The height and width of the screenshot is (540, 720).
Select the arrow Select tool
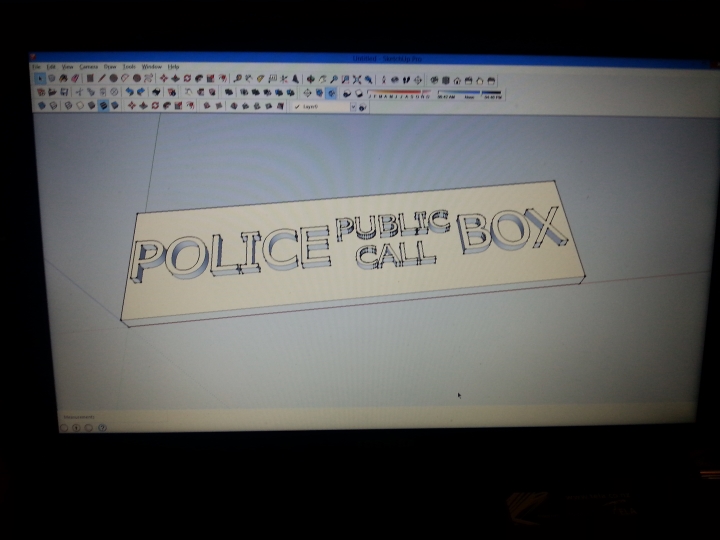(40, 79)
